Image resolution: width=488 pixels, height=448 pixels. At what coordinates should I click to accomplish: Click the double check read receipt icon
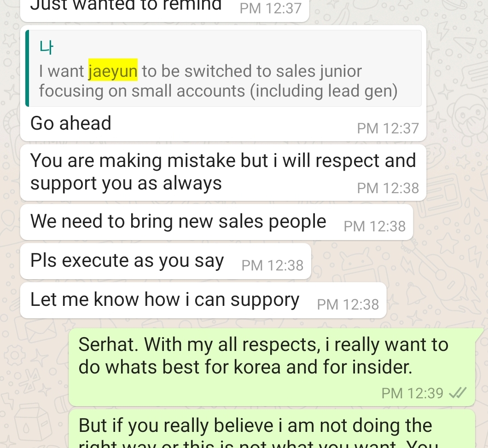457,393
